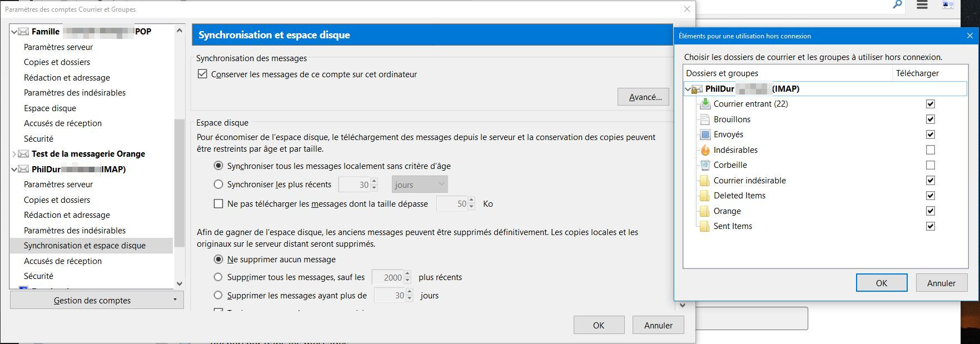Viewport: 980px width, 344px height.
Task: Click the Famille account envelope icon
Action: pyautogui.click(x=23, y=32)
